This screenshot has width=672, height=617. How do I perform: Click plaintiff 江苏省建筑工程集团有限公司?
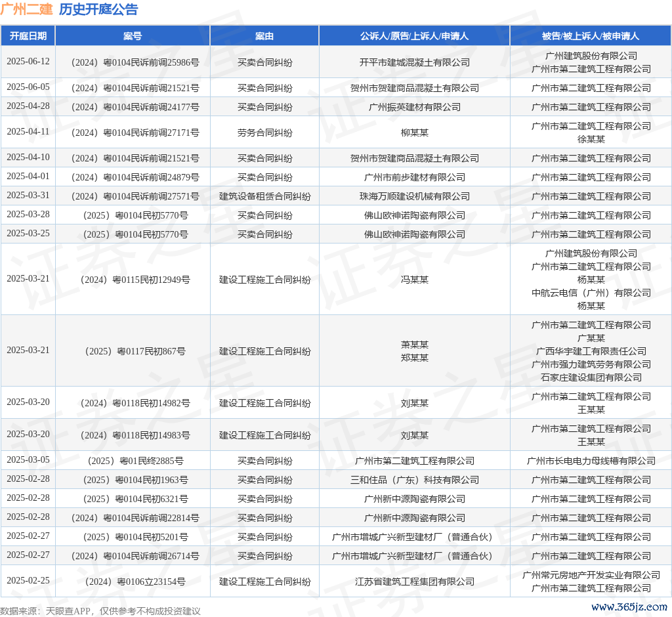[415, 582]
